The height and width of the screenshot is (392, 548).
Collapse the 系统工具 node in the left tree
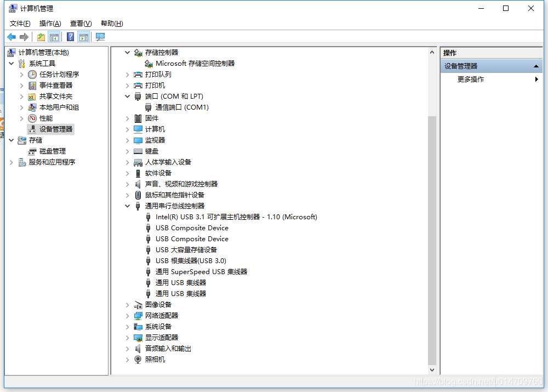[x=12, y=63]
